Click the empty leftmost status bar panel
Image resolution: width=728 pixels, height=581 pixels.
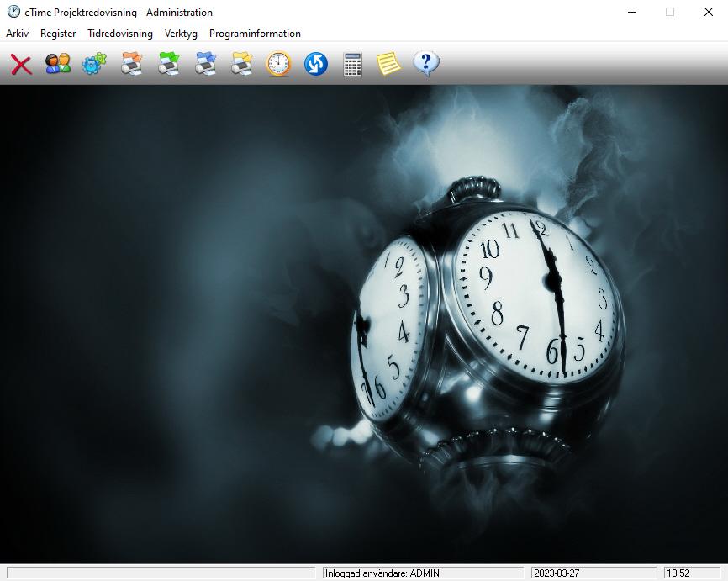pyautogui.click(x=161, y=573)
